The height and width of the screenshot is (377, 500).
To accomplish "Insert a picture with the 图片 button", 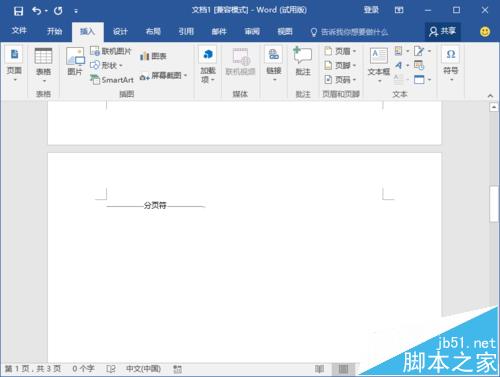I will point(75,61).
